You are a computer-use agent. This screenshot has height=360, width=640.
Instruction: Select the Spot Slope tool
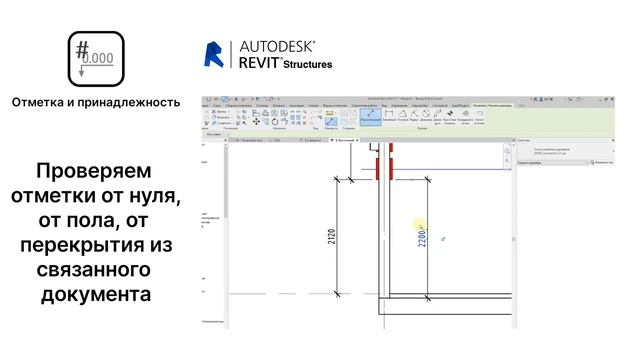click(479, 117)
